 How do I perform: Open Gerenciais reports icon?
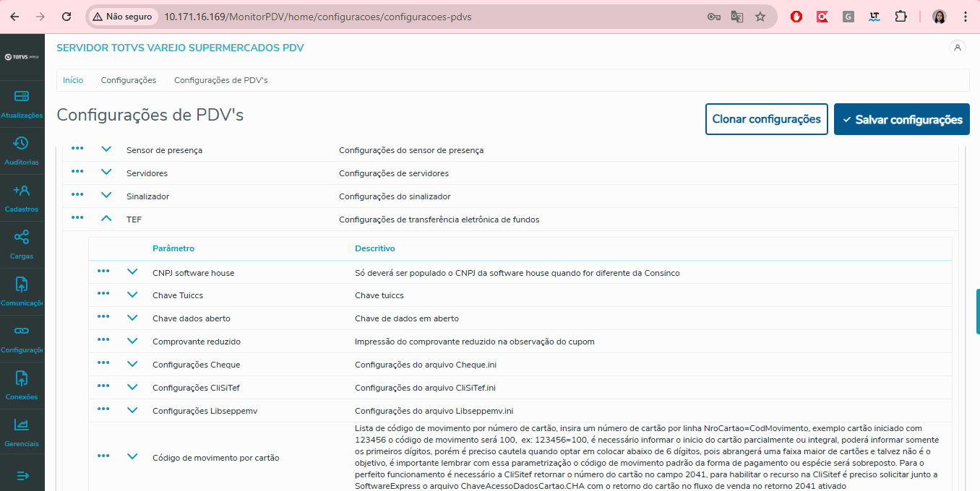pos(22,432)
